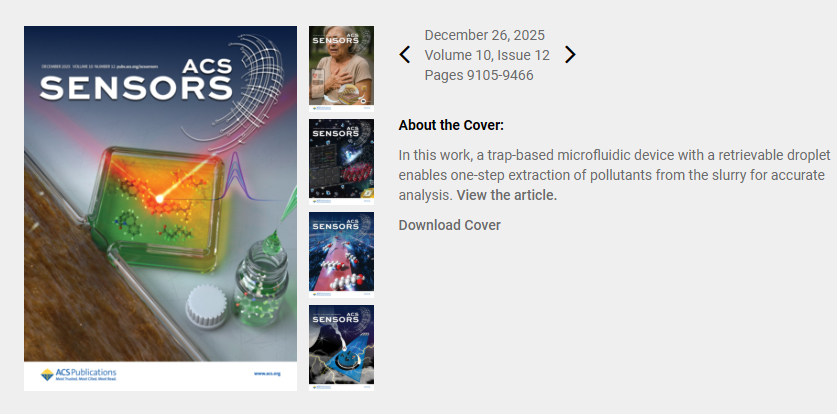Select the Volume 10, Issue 12 label
This screenshot has height=414, width=837.
(x=487, y=55)
